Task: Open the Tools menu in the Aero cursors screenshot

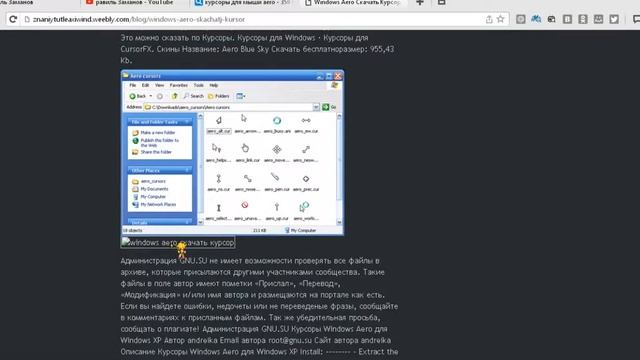Action: [198, 85]
